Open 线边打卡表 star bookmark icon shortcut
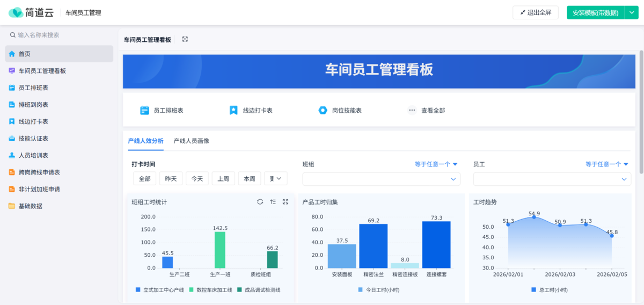The width and height of the screenshot is (644, 305). click(233, 110)
